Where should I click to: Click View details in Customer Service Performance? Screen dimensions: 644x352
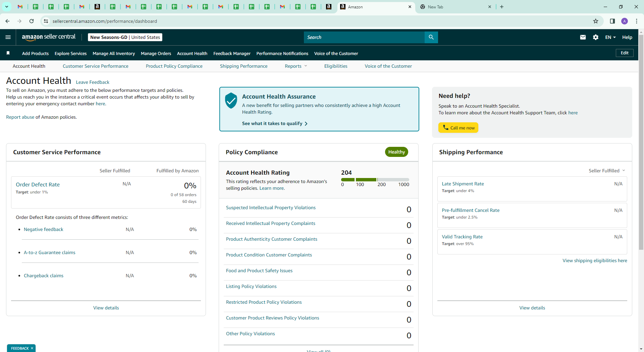(106, 308)
